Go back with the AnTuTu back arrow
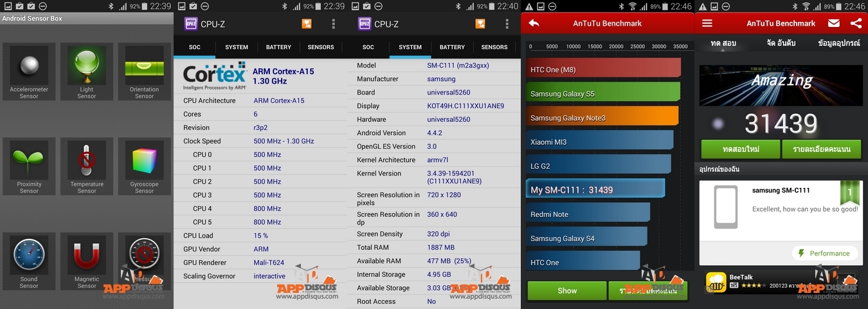The width and height of the screenshot is (868, 309). click(x=534, y=23)
